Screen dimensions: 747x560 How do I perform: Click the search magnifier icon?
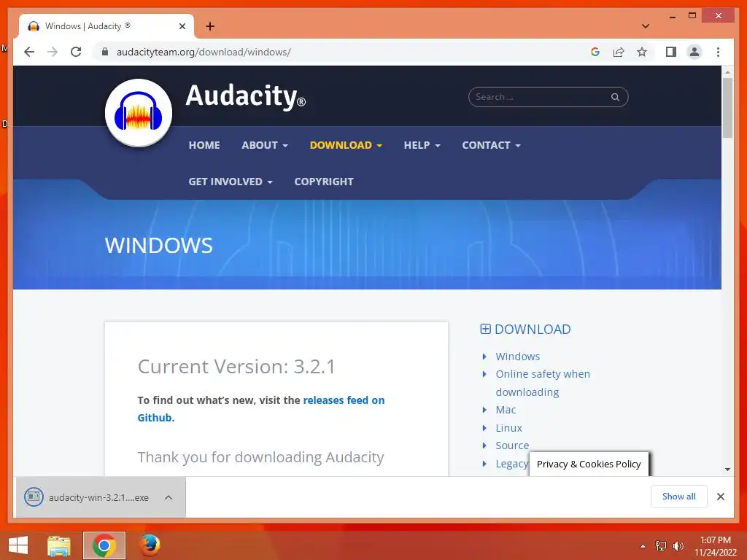point(615,97)
